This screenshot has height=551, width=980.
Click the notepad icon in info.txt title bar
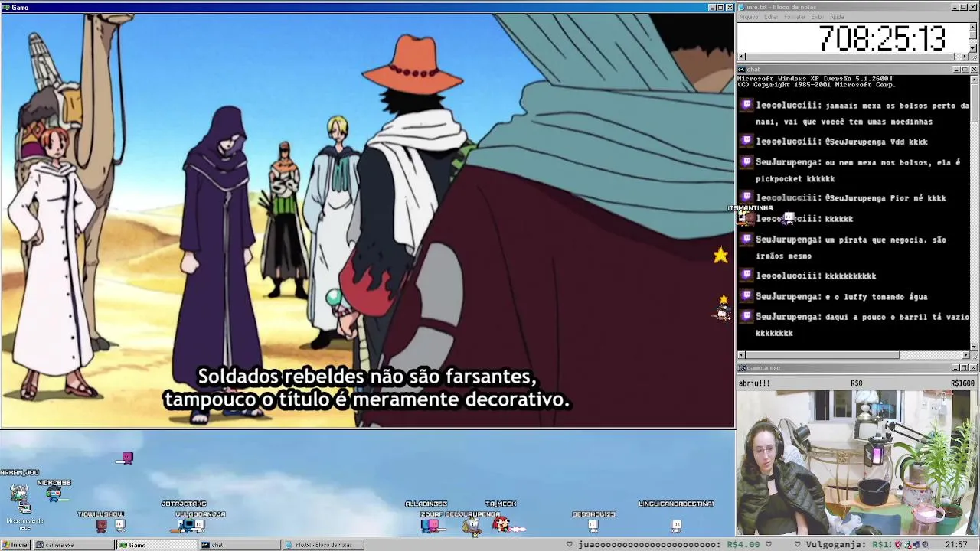[x=741, y=7]
